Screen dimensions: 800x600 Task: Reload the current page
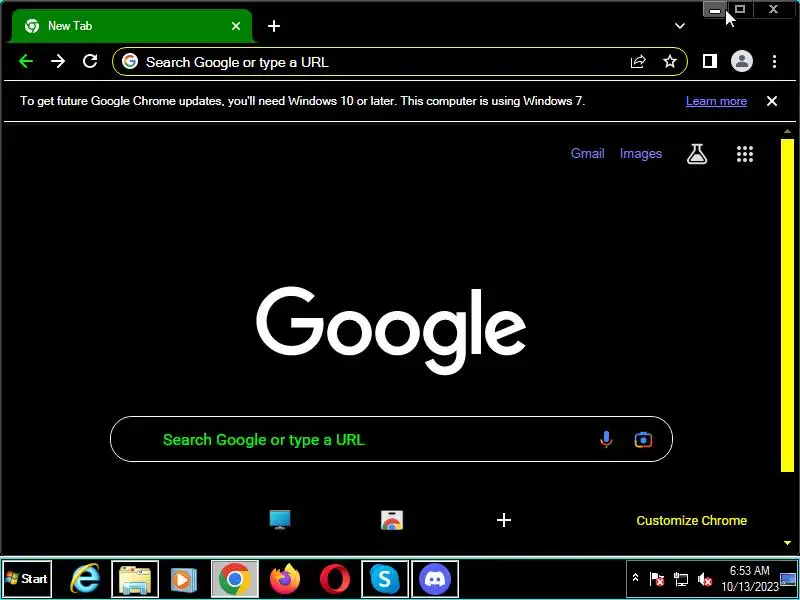coord(90,62)
